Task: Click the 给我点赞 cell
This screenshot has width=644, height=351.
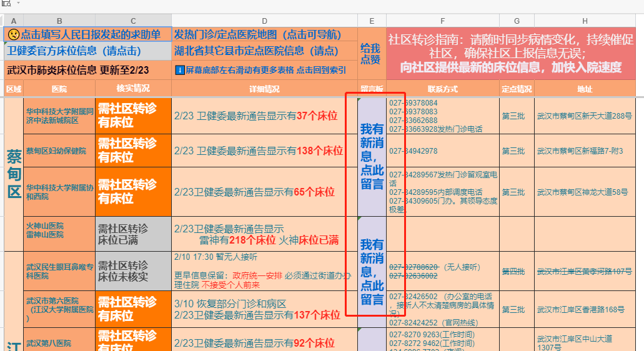Action: click(x=372, y=53)
